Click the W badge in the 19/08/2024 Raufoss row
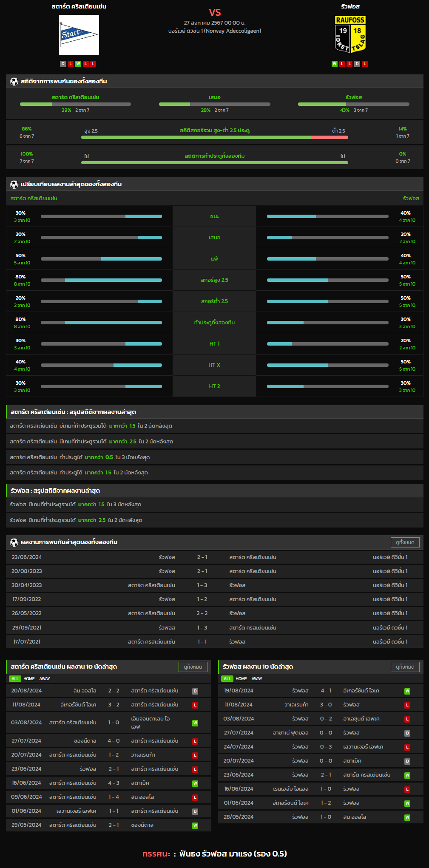Screen dimensions: 429x868 (407, 691)
